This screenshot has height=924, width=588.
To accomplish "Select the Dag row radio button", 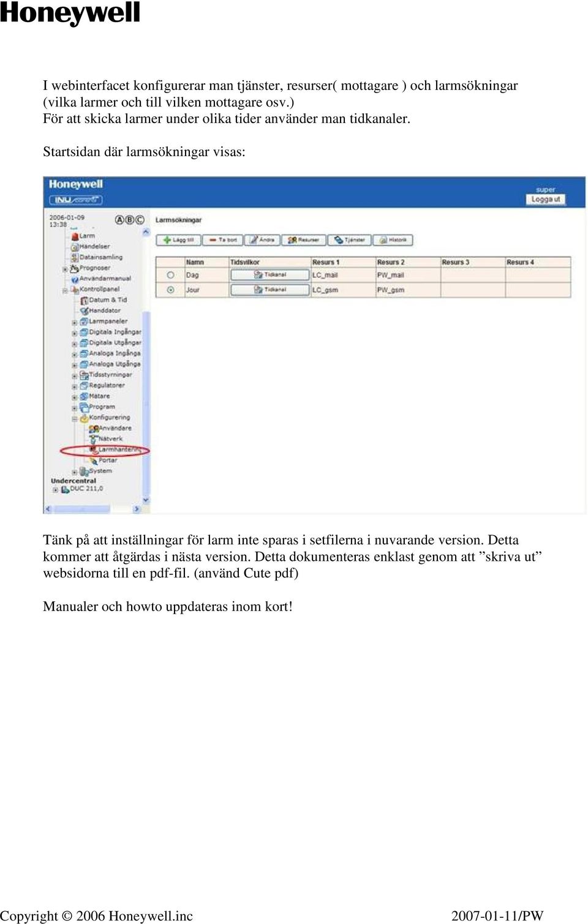I will [x=171, y=276].
